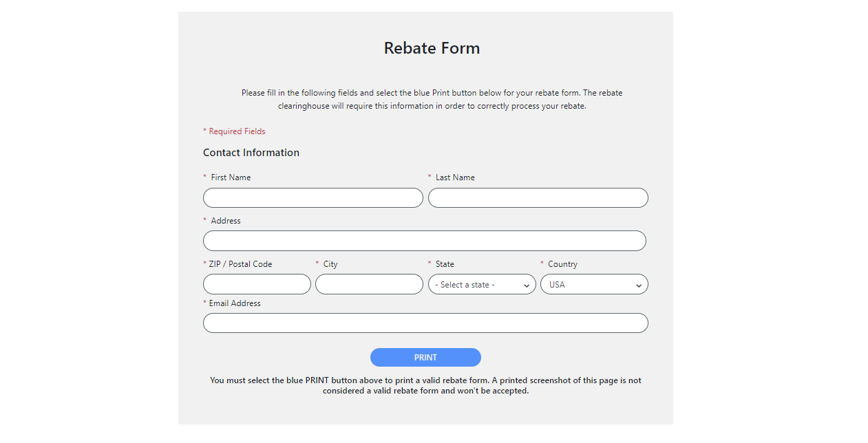Click the State label
868x443 pixels.
pyautogui.click(x=445, y=264)
